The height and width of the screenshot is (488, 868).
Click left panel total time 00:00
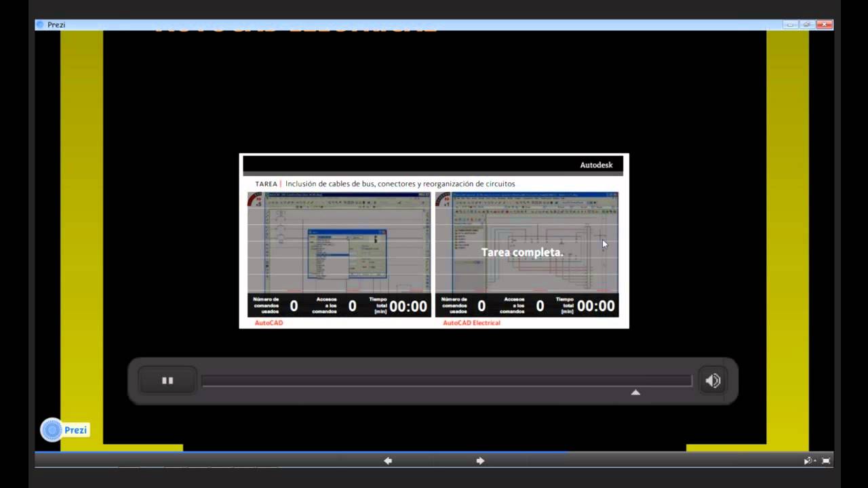point(408,306)
